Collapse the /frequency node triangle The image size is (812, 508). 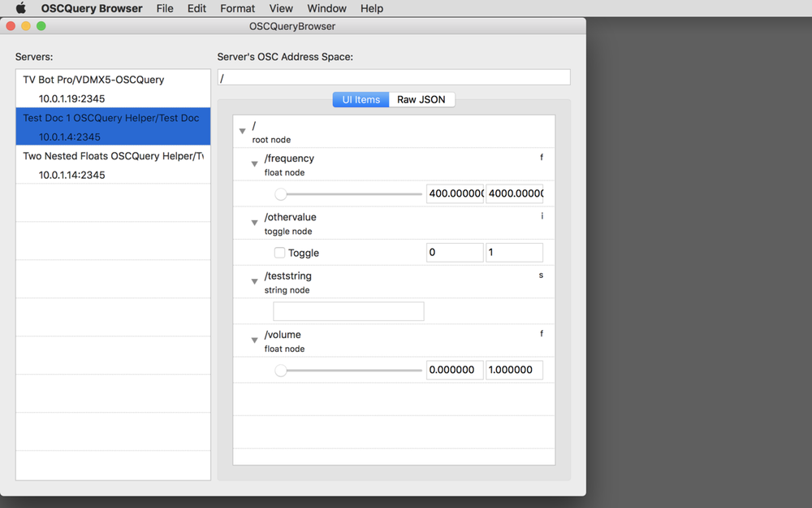tap(254, 164)
